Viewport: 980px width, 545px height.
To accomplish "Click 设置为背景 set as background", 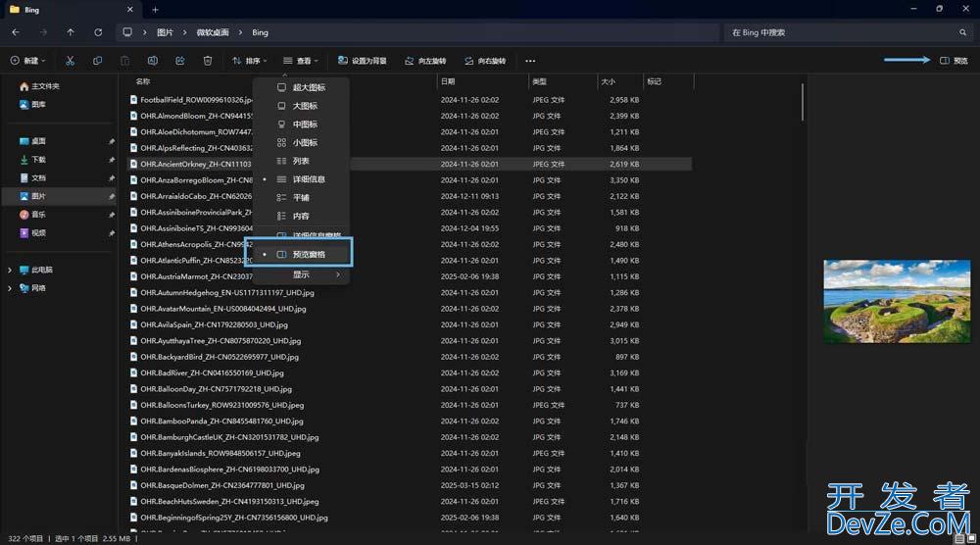I will click(363, 61).
